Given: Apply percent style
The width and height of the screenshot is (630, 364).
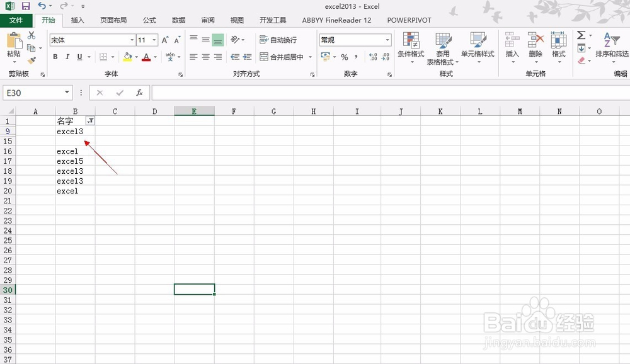Looking at the screenshot, I should (345, 57).
